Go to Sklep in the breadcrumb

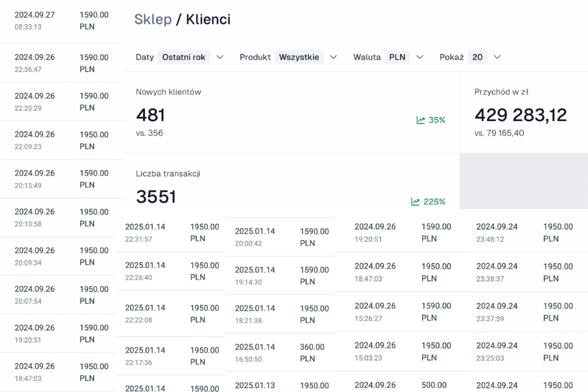tap(153, 20)
